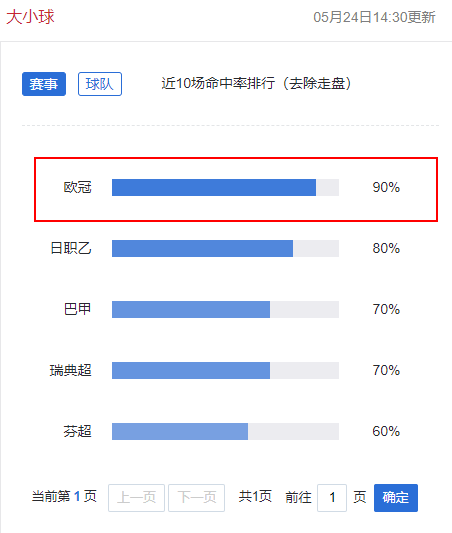The height and width of the screenshot is (533, 452).
Task: Select the 瑞典超 league label
Action: point(71,370)
